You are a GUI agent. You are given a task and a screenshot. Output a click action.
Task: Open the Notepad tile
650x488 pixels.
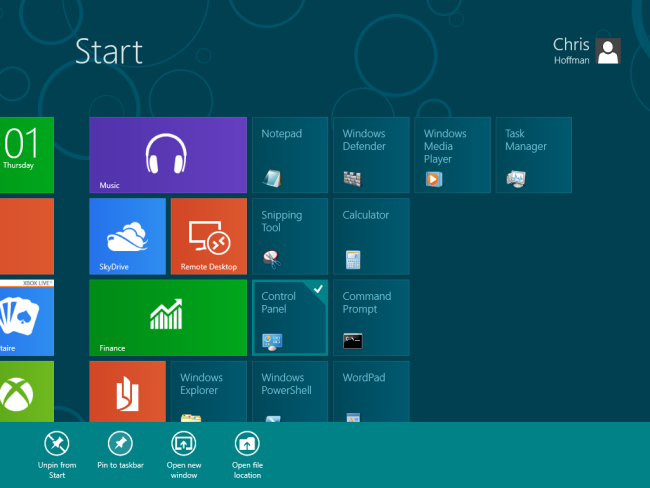(290, 155)
